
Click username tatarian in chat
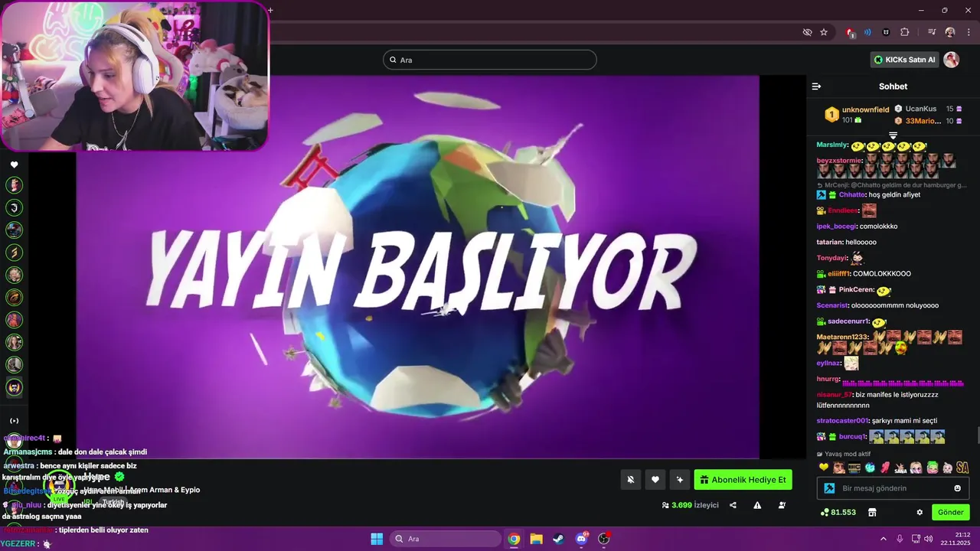point(830,242)
